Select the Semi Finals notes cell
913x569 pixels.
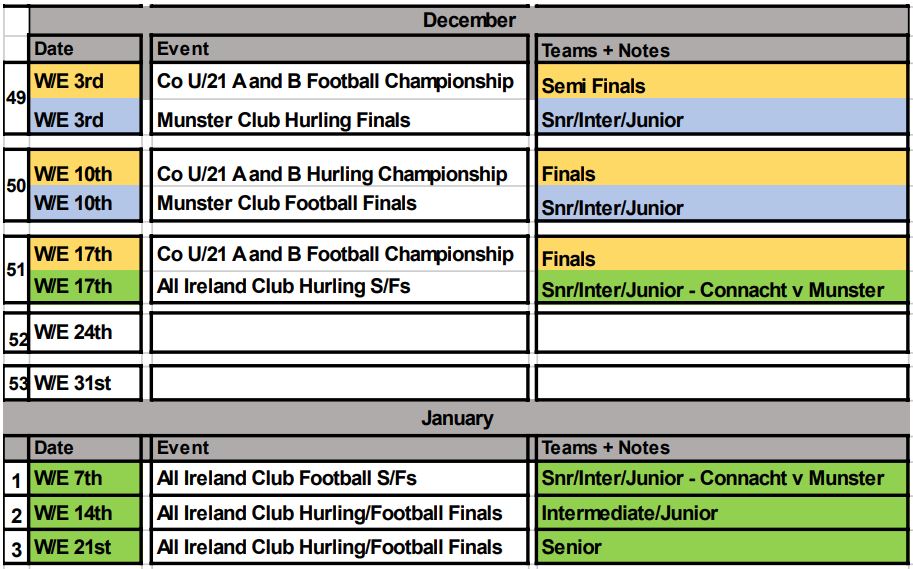click(721, 81)
